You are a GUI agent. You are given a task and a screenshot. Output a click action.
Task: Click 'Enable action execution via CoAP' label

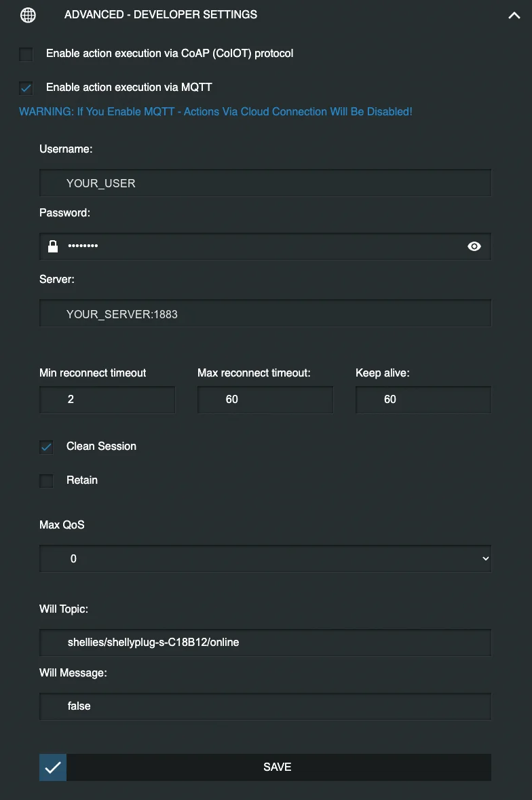[170, 53]
